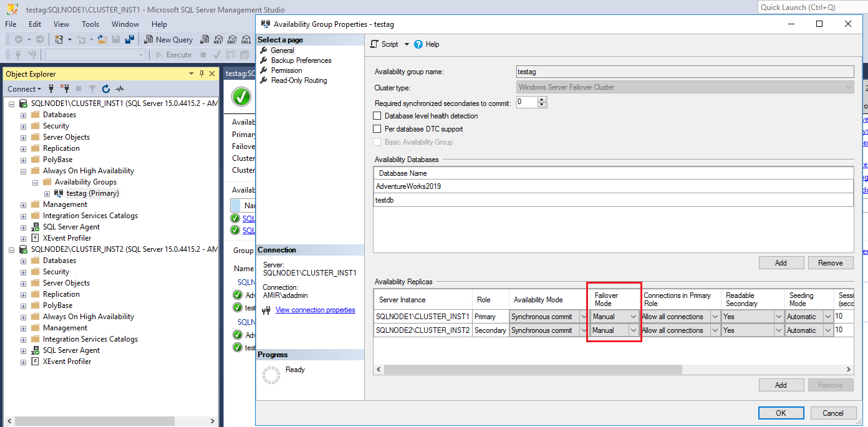Select the Permission page
This screenshot has width=868, height=427.
click(x=287, y=70)
